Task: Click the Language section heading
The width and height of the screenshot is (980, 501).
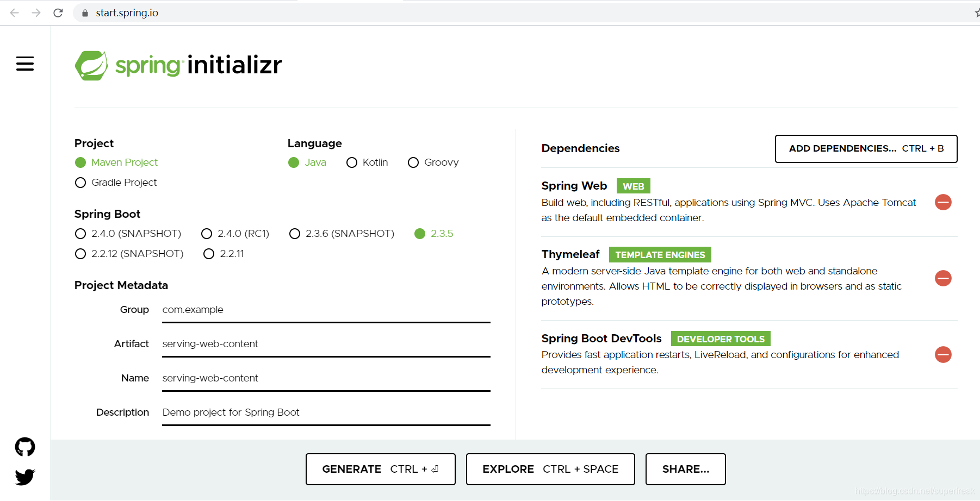Action: click(315, 143)
